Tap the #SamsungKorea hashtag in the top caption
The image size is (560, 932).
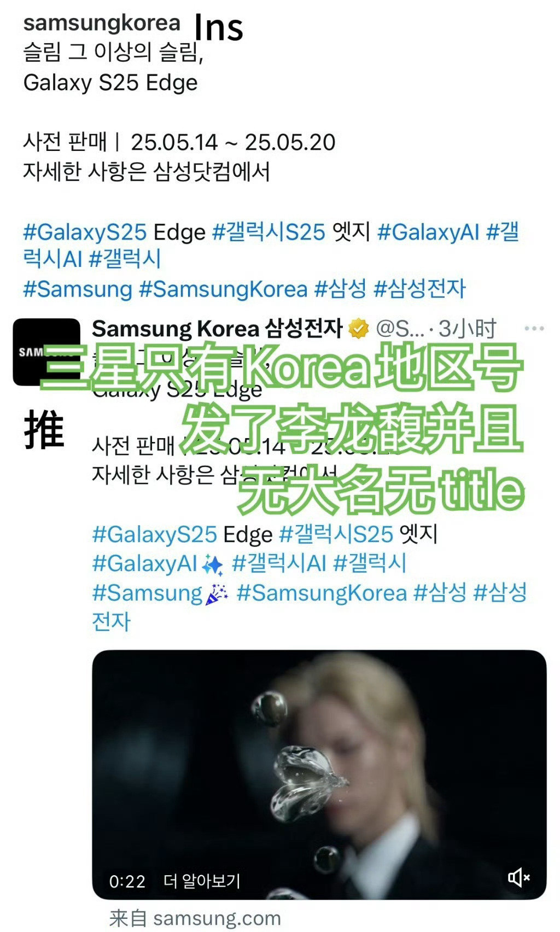click(x=223, y=289)
